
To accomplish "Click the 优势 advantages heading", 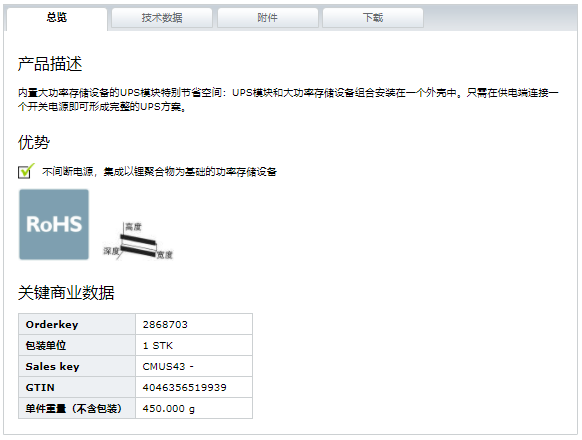I will tap(34, 142).
